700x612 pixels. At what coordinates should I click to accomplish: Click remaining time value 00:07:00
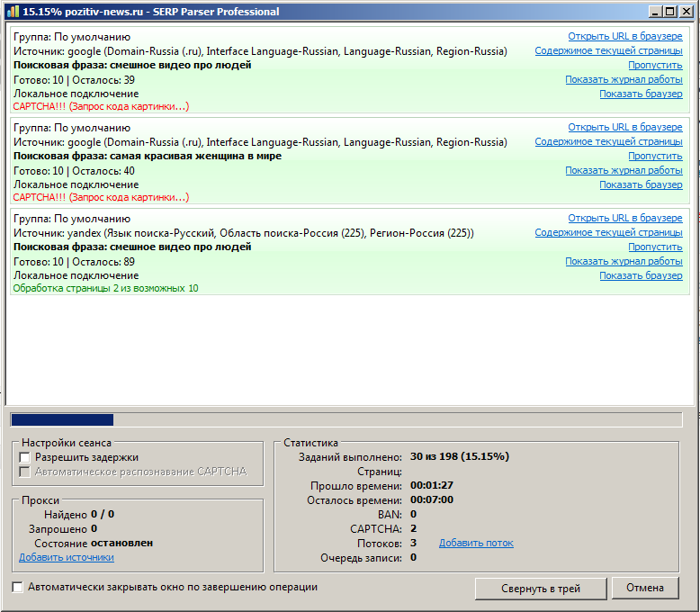(432, 499)
